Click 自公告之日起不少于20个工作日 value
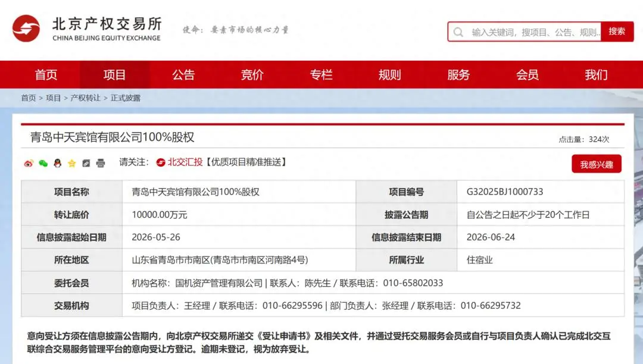Viewport: 643px width, 364px height. click(x=527, y=215)
